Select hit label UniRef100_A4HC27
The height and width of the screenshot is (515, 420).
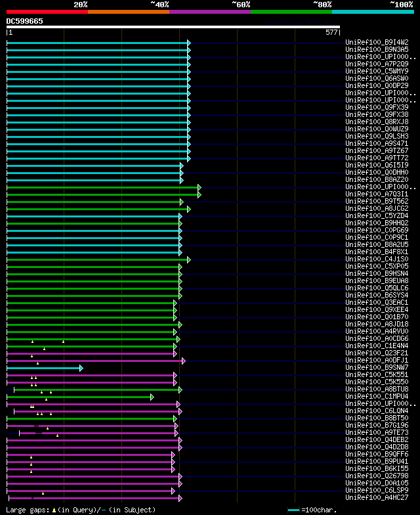[x=377, y=498]
